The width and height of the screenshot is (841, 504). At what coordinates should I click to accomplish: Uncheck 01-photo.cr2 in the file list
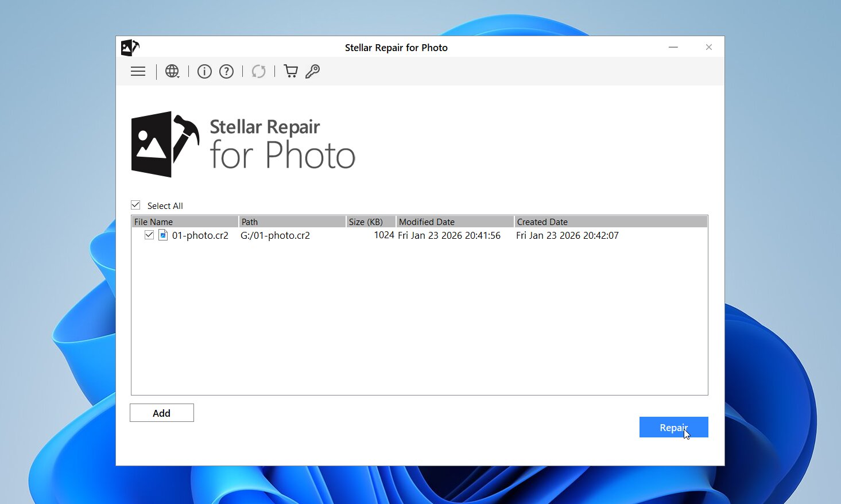click(x=149, y=235)
